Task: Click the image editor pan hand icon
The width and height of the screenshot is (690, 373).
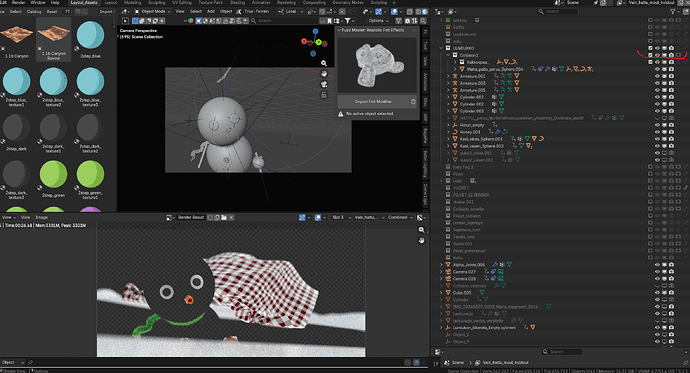Action: pyautogui.click(x=422, y=241)
